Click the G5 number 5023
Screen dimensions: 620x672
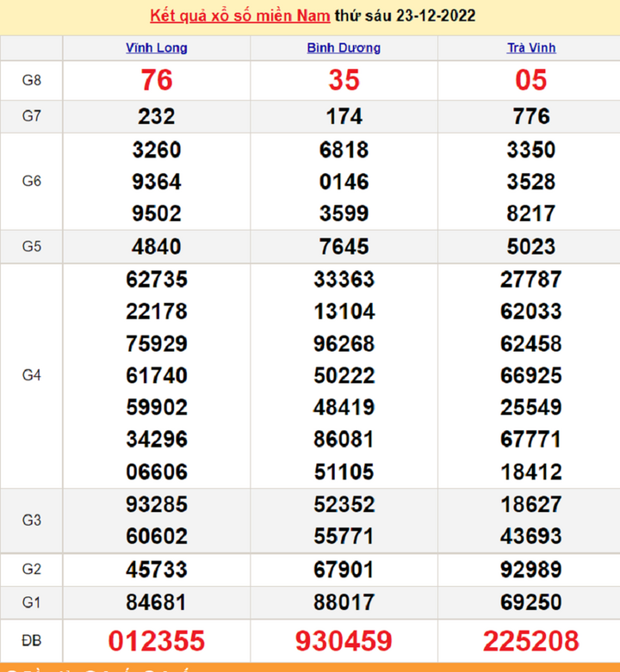tap(531, 247)
